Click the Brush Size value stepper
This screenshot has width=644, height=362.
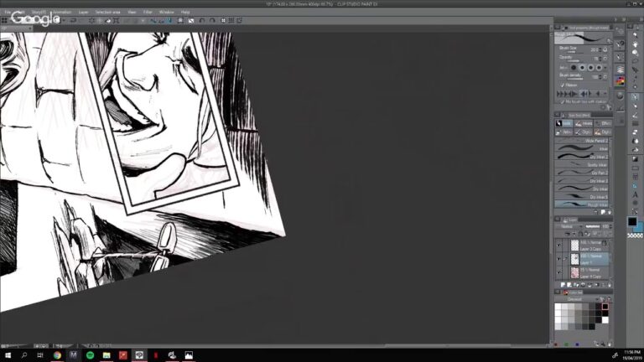click(x=600, y=49)
